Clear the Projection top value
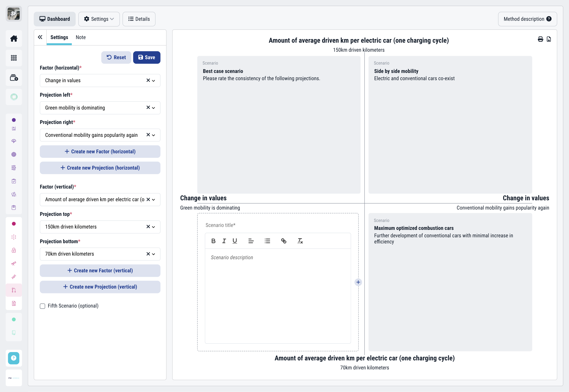The width and height of the screenshot is (569, 392). click(x=148, y=227)
